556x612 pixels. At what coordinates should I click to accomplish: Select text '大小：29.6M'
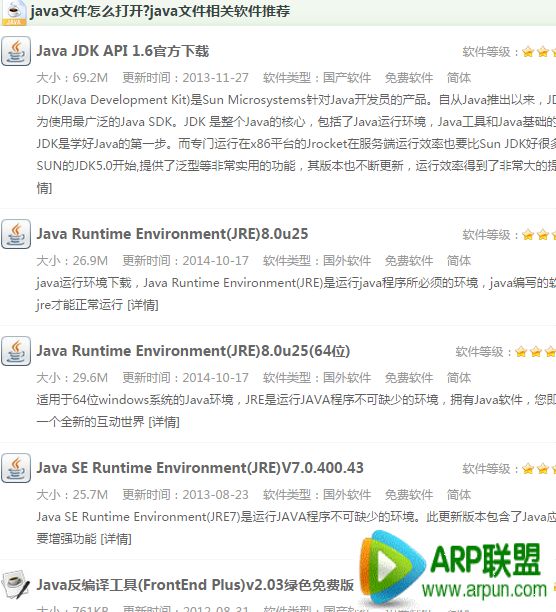pos(72,377)
